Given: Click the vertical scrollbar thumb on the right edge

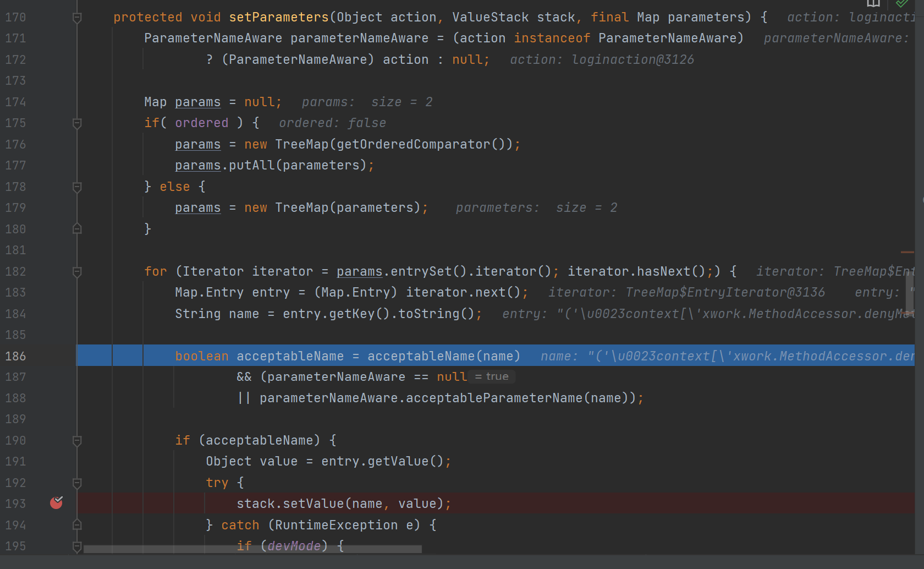Looking at the screenshot, I should [910, 294].
